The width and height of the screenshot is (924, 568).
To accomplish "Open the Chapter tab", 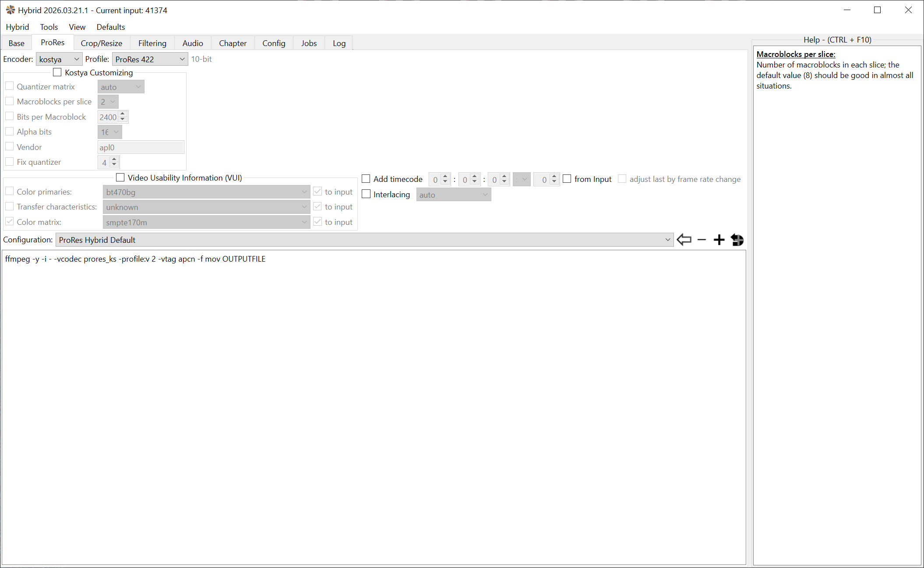I will click(233, 43).
